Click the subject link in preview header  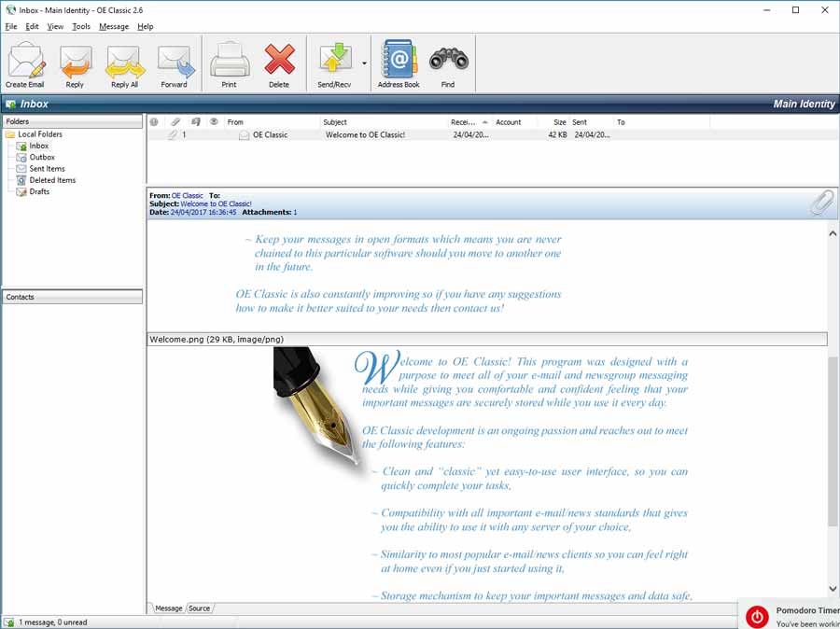[x=216, y=203]
